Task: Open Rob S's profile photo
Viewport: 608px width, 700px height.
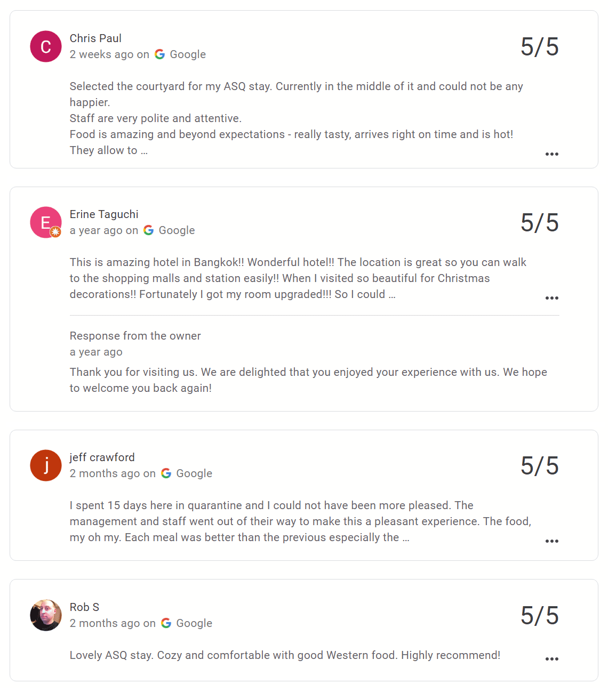Action: tap(46, 615)
